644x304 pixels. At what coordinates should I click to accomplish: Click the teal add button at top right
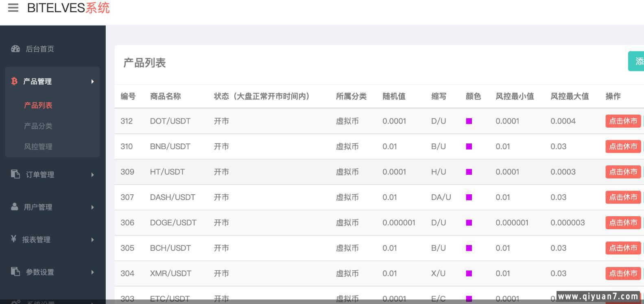[637, 61]
